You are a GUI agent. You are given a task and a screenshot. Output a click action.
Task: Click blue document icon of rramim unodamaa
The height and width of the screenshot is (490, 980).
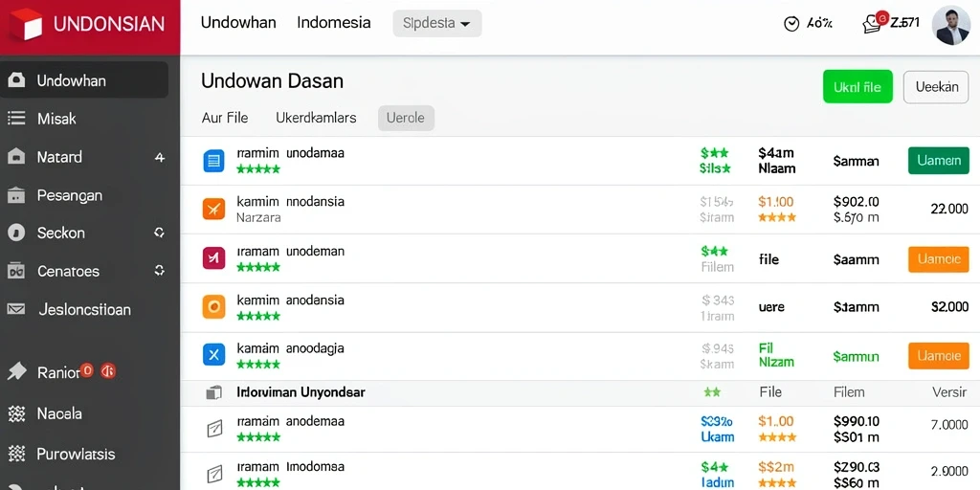coord(213,161)
